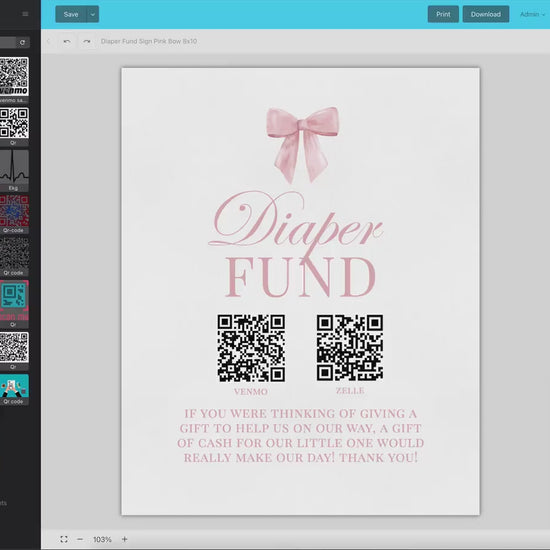The image size is (550, 550).
Task: Zoom out with the minus button
Action: click(80, 539)
